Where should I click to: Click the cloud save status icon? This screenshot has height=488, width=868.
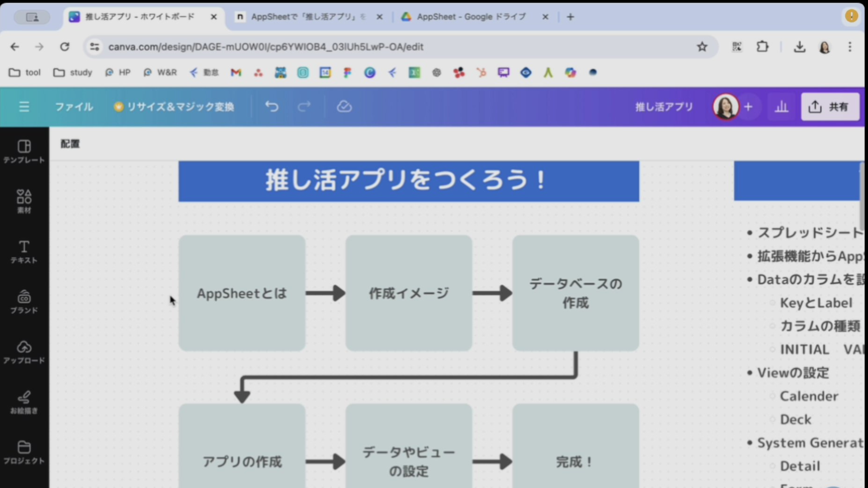pos(344,107)
